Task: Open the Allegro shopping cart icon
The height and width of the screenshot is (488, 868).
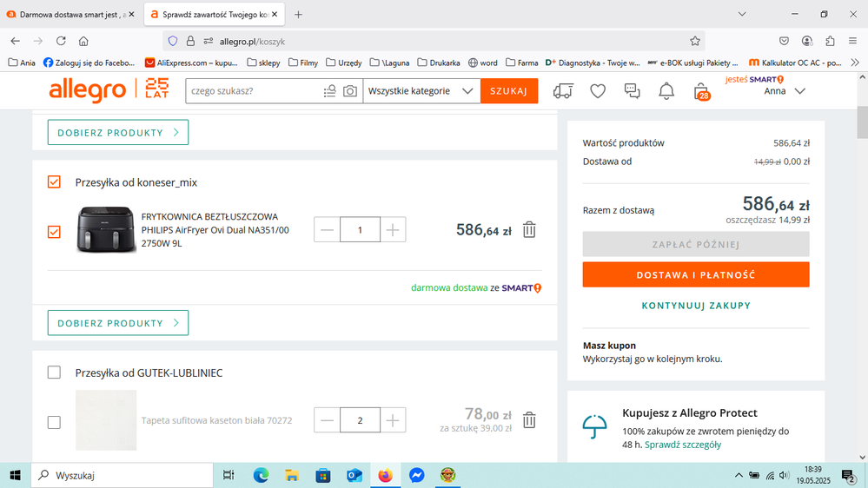Action: 701,91
